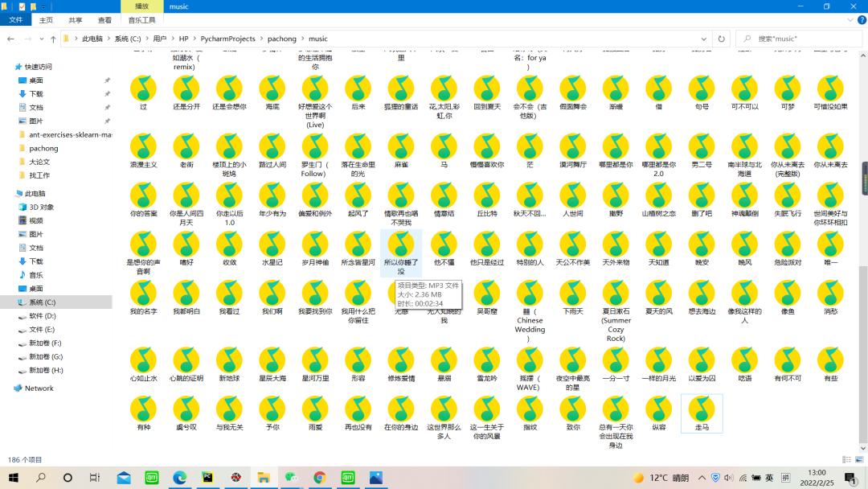The height and width of the screenshot is (489, 868).
Task: Open the Explorer help icon
Action: [862, 20]
